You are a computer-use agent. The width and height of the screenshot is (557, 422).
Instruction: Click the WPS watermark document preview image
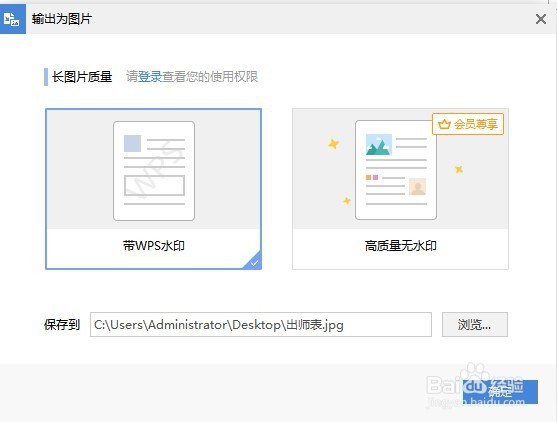(x=154, y=171)
